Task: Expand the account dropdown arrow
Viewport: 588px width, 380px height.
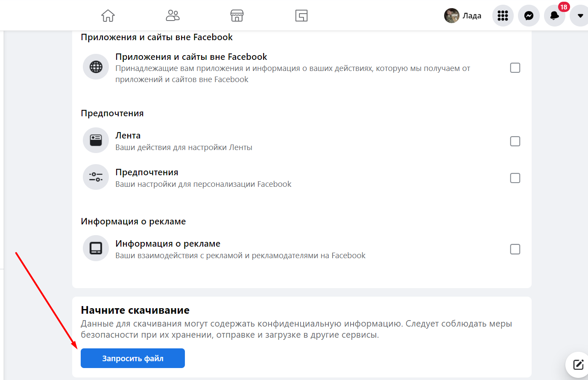Action: 580,16
